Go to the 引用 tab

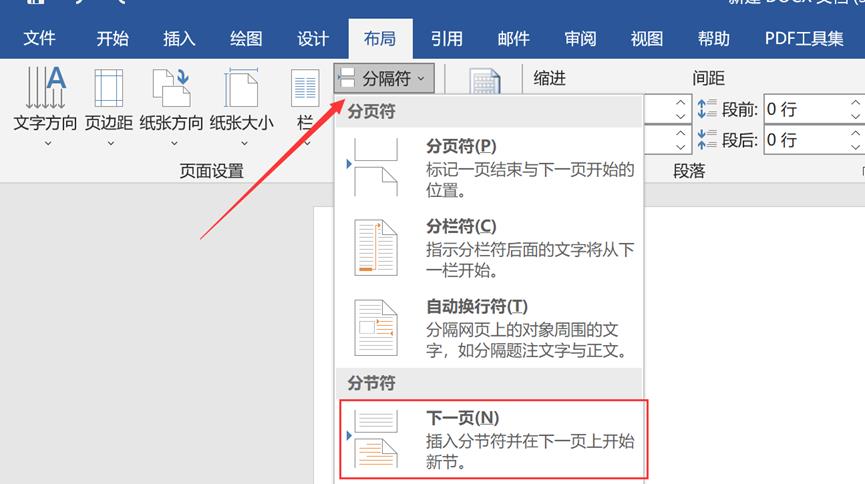[446, 39]
